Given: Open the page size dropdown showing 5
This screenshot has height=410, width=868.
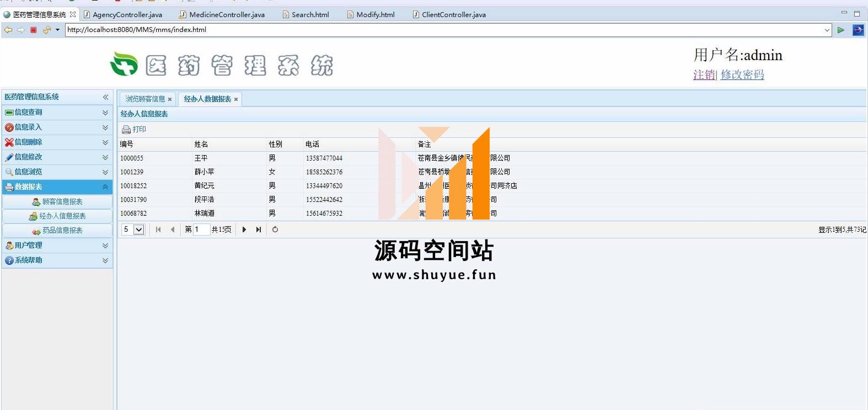Looking at the screenshot, I should (139, 230).
